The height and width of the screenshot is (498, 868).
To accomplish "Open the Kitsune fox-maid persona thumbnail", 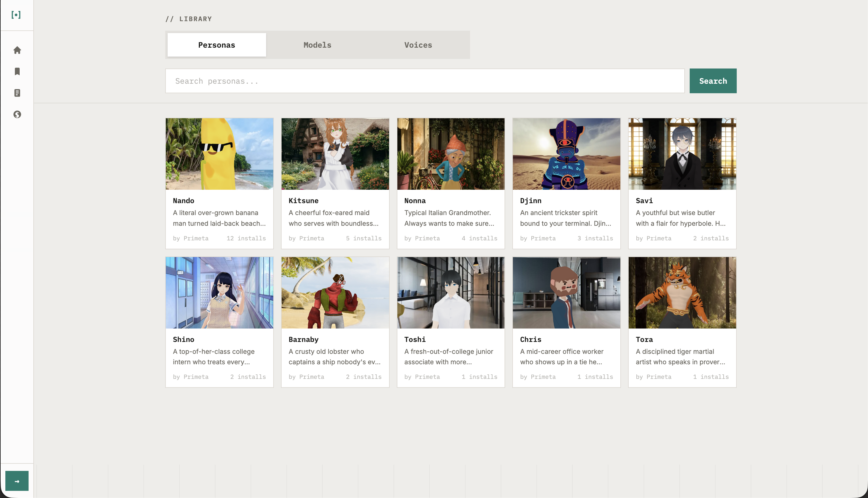I will coord(335,154).
